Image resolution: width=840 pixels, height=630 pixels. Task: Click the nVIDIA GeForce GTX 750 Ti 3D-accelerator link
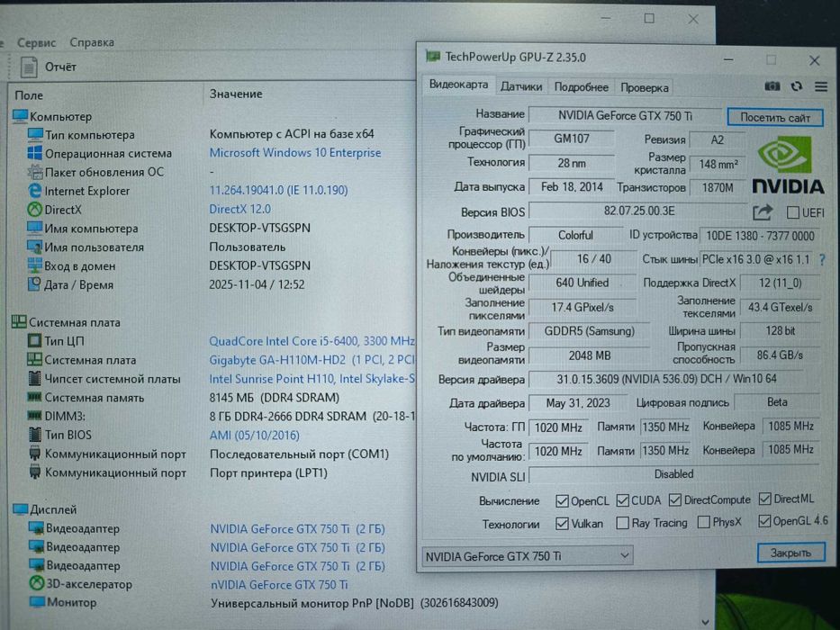pyautogui.click(x=279, y=584)
